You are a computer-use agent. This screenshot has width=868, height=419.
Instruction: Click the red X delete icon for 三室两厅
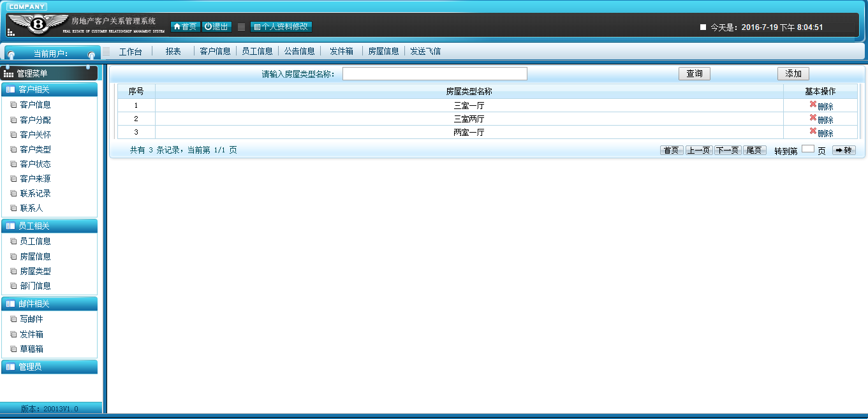click(x=813, y=118)
